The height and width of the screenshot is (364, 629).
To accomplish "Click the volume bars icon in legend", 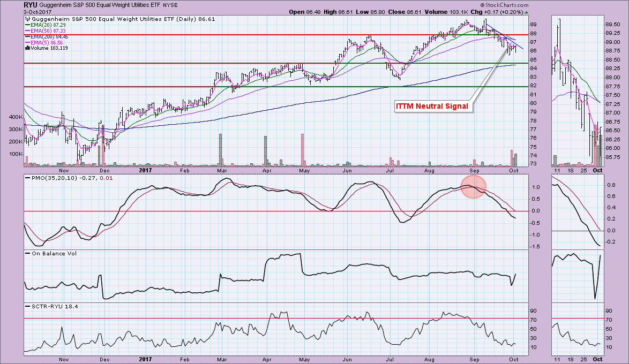I will coord(28,48).
